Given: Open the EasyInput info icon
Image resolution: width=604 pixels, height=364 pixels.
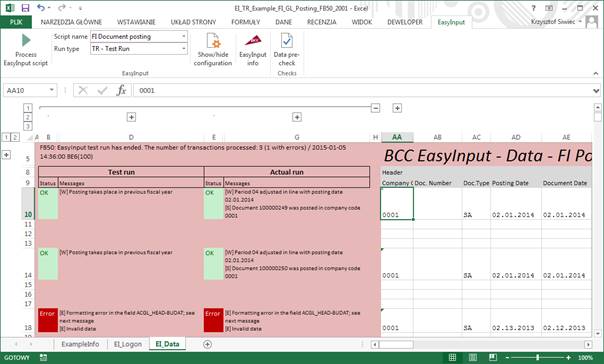Looking at the screenshot, I should pos(253,40).
